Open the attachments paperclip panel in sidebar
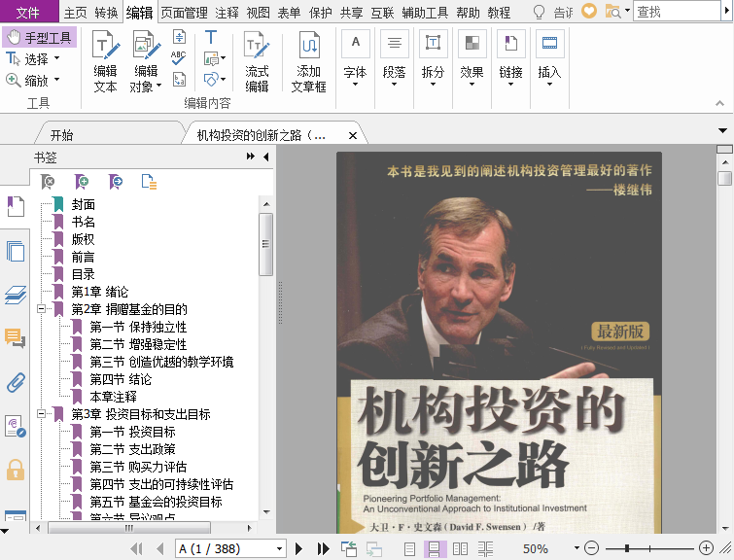Image resolution: width=734 pixels, height=560 pixels. pyautogui.click(x=15, y=382)
